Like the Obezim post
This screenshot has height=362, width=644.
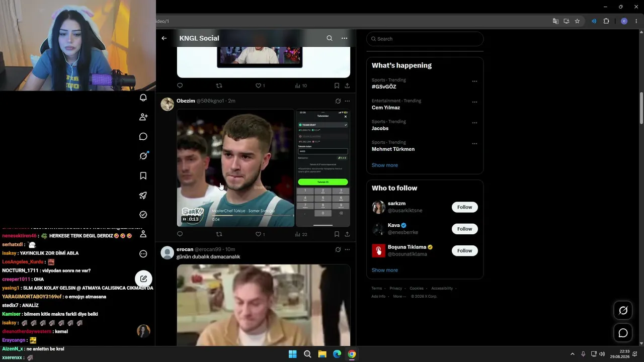260,234
